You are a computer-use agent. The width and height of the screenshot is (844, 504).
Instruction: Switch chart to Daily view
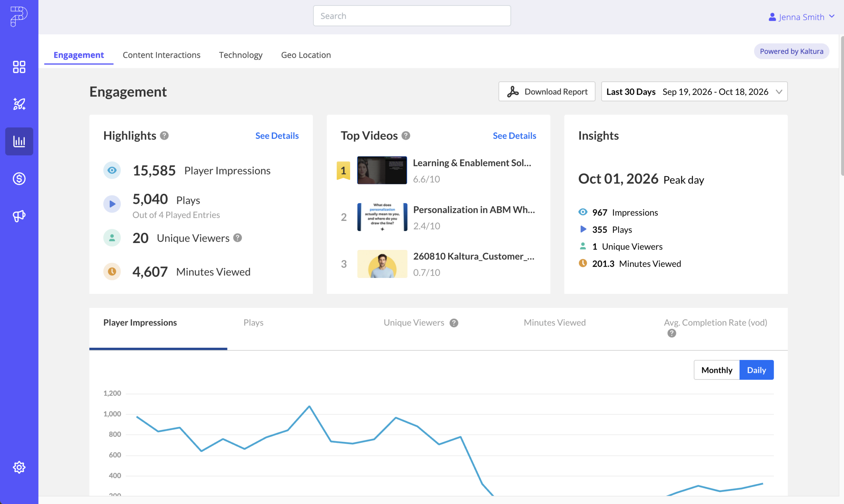click(756, 370)
